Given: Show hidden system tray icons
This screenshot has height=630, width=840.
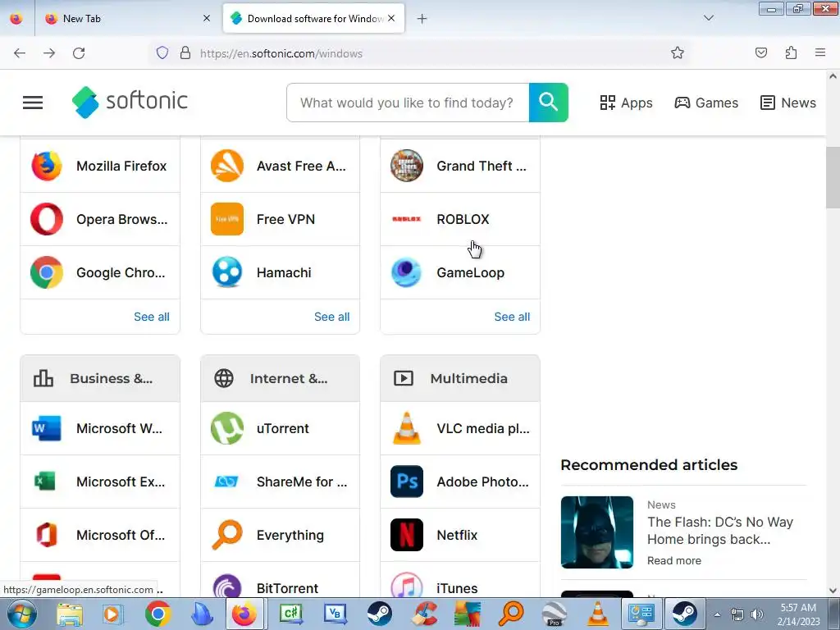Looking at the screenshot, I should 717,614.
